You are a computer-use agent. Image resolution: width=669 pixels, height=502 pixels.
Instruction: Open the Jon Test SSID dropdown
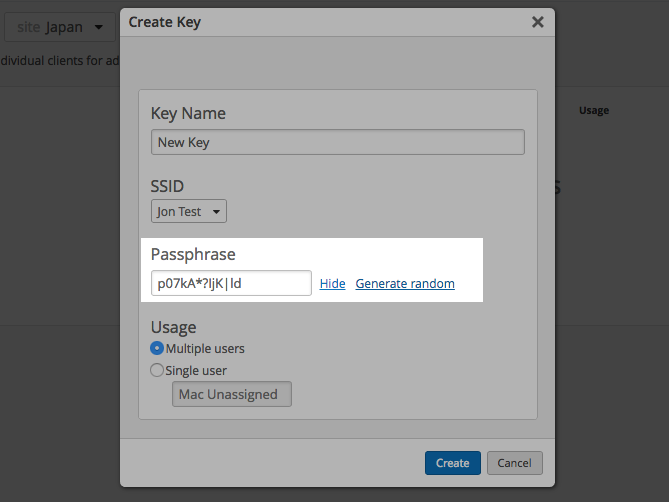[189, 211]
